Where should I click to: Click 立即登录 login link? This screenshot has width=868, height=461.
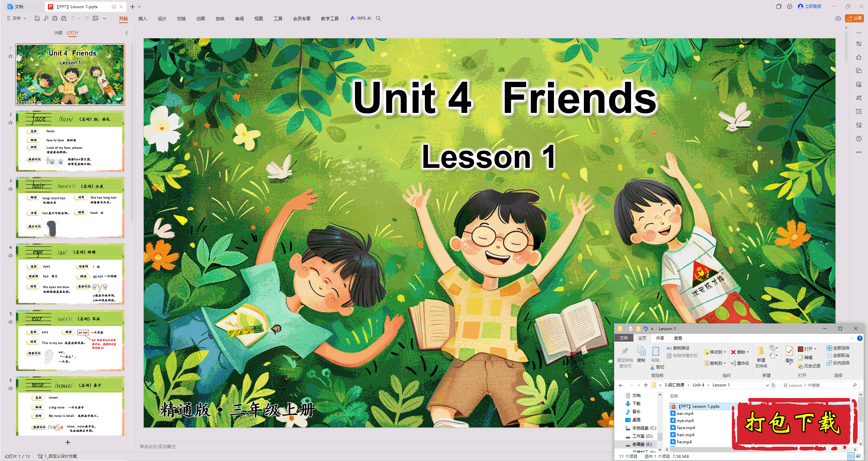pyautogui.click(x=810, y=6)
